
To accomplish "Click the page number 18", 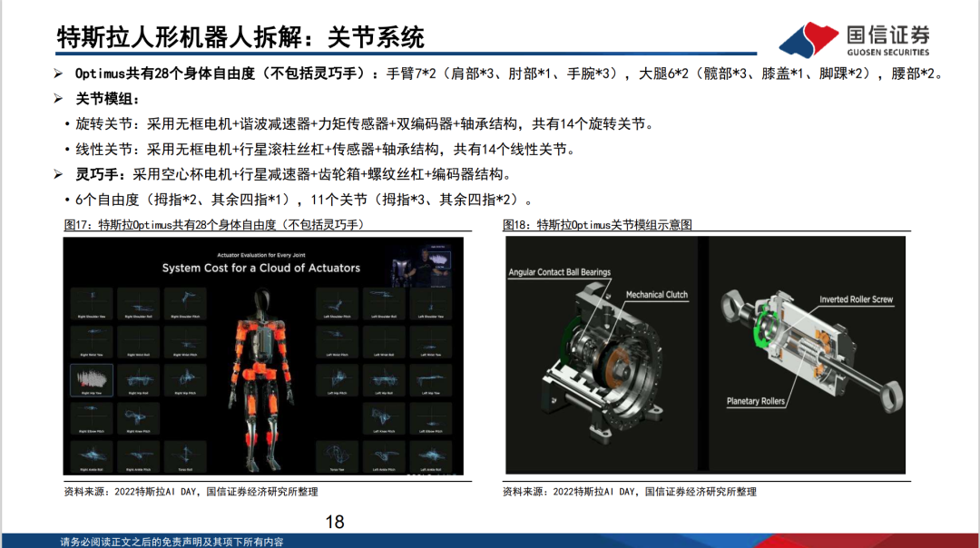I will click(x=334, y=522).
